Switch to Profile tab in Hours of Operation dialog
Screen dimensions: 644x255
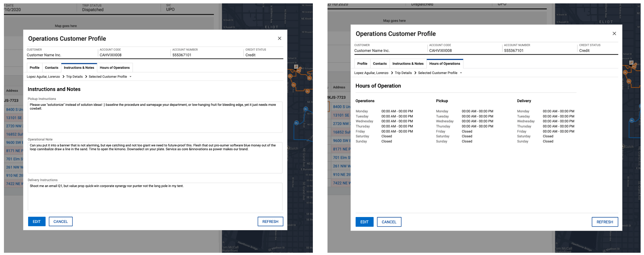coord(362,64)
